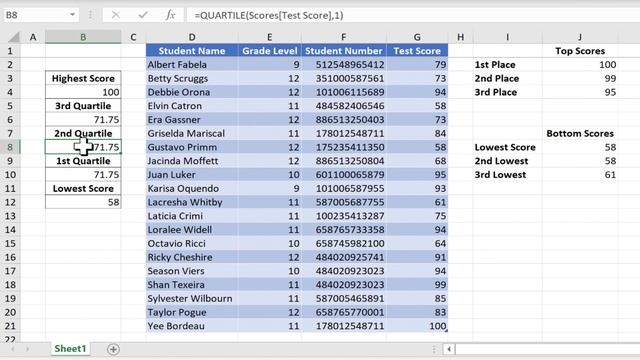Viewport: 640px width, 360px height.
Task: Click the horizontal scrollbar track
Action: pyautogui.click(x=547, y=349)
